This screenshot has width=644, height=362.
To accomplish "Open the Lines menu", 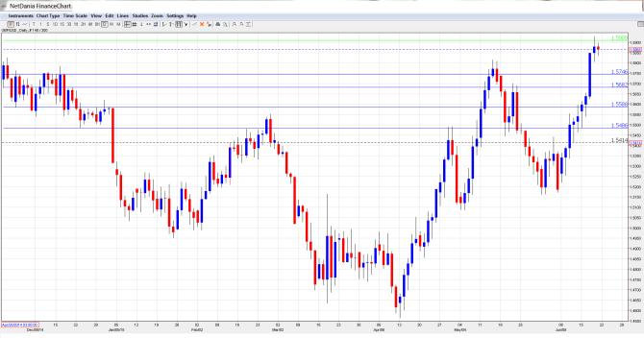I will [x=123, y=16].
